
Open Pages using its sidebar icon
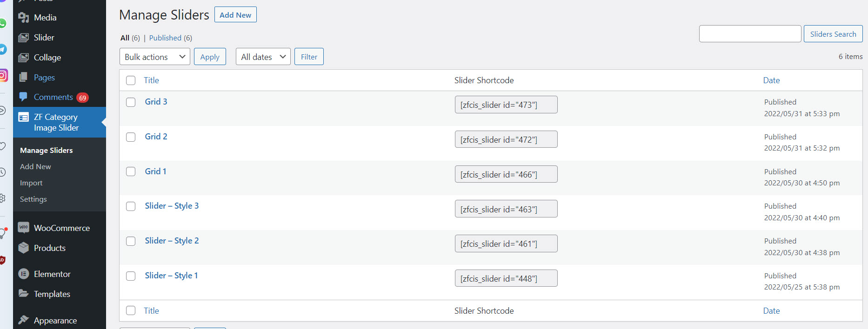coord(23,78)
